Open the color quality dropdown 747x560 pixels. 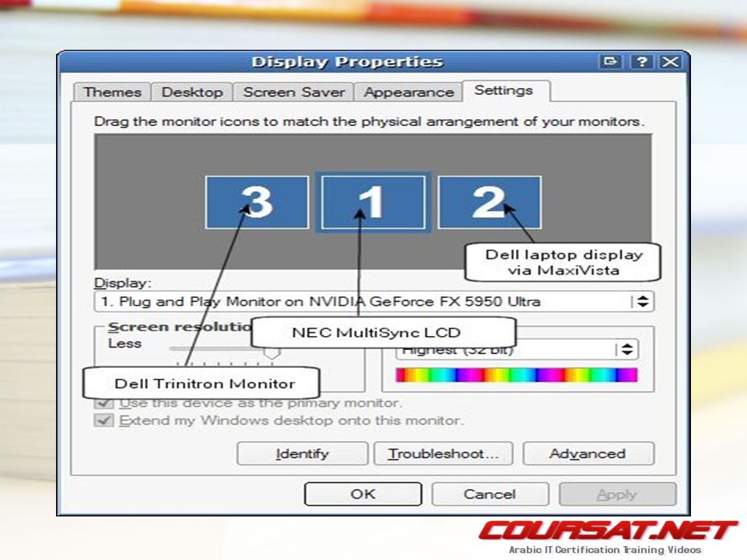point(517,350)
